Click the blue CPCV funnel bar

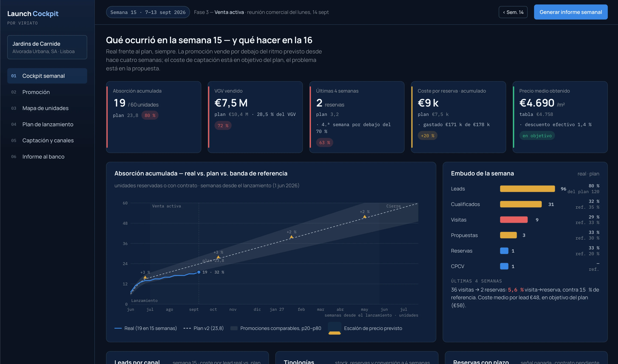pos(504,266)
